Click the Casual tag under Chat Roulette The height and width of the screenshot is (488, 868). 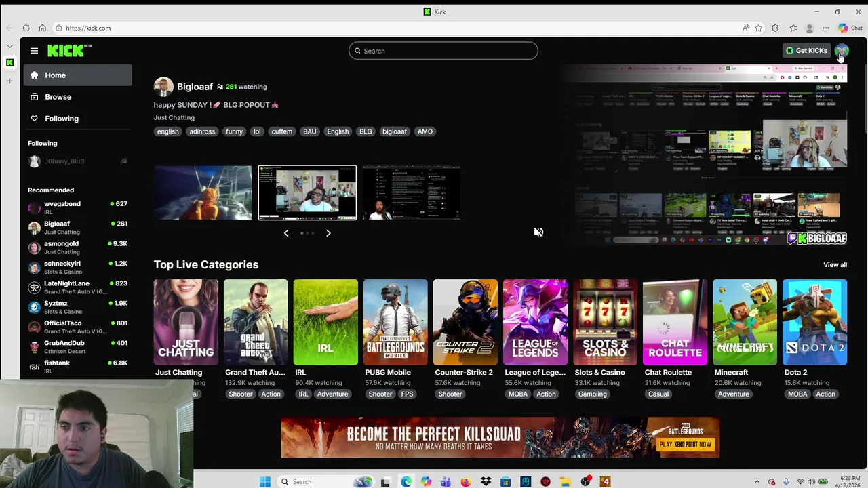click(658, 394)
